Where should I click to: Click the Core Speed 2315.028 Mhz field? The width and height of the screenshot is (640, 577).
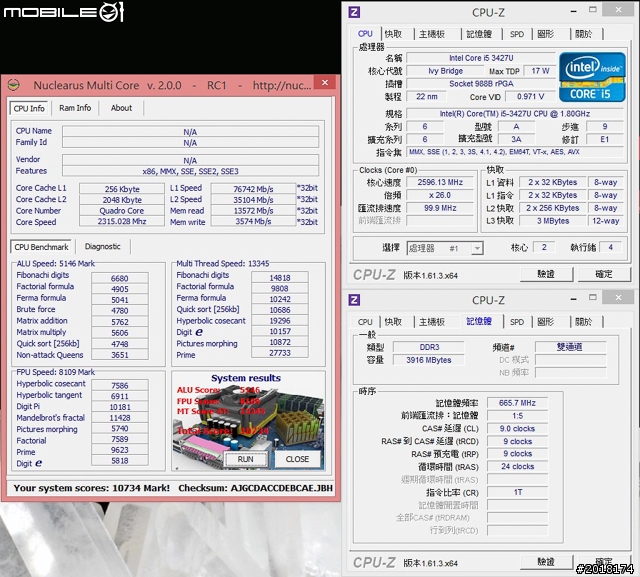pos(122,222)
